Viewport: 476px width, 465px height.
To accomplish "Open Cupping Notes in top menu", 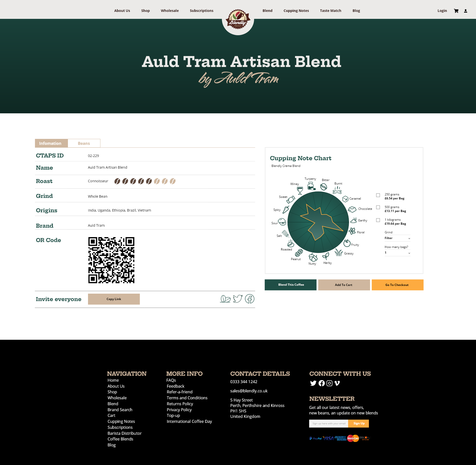I will click(x=296, y=11).
